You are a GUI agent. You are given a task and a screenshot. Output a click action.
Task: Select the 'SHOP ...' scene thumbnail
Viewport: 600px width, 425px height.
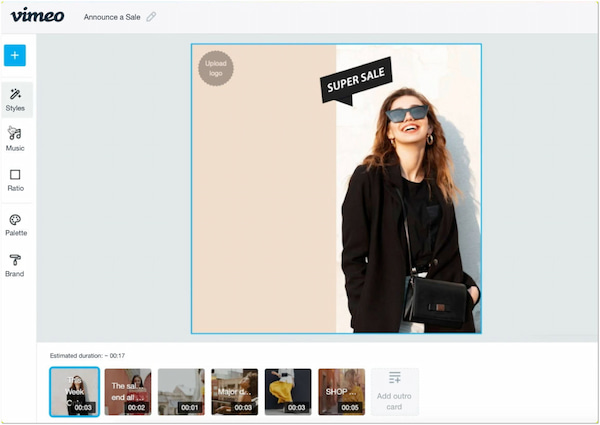tap(341, 392)
